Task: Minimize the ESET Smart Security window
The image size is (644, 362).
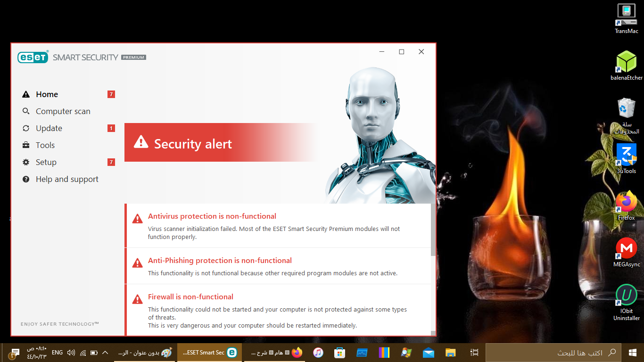Action: point(382,52)
